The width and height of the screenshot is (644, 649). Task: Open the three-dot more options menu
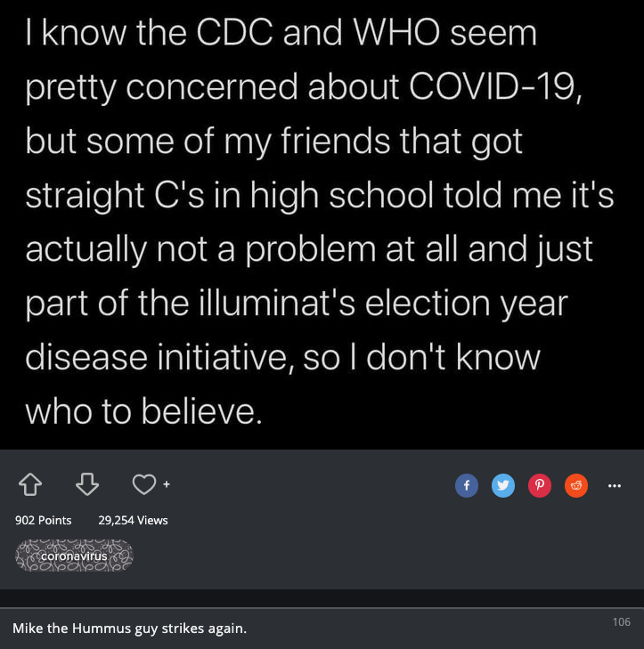pyautogui.click(x=613, y=485)
